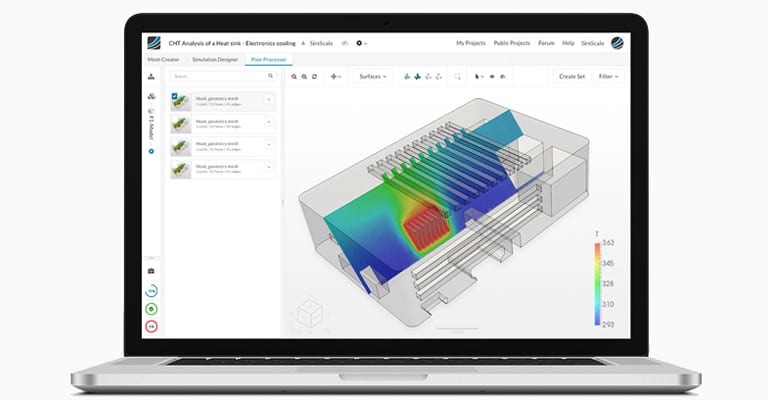Select third Hsink_geometry mesh thumbnail
This screenshot has height=400, width=768.
point(181,146)
